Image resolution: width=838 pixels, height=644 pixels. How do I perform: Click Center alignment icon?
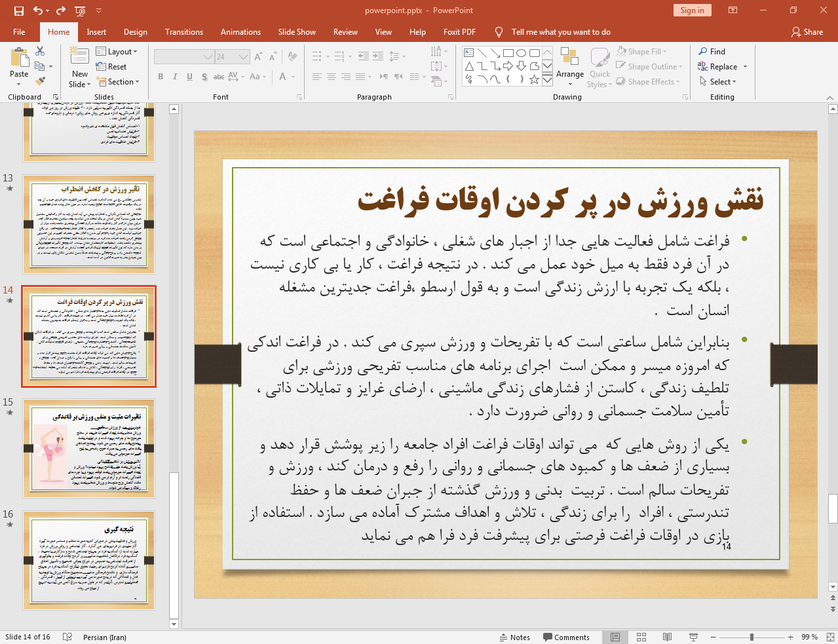coord(331,77)
